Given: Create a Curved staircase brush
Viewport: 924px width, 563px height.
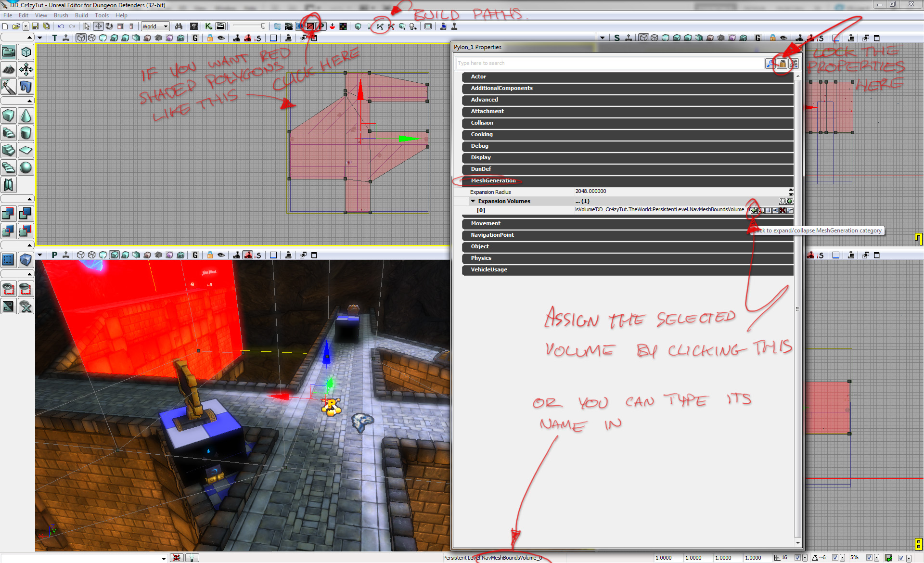Looking at the screenshot, I should [9, 133].
